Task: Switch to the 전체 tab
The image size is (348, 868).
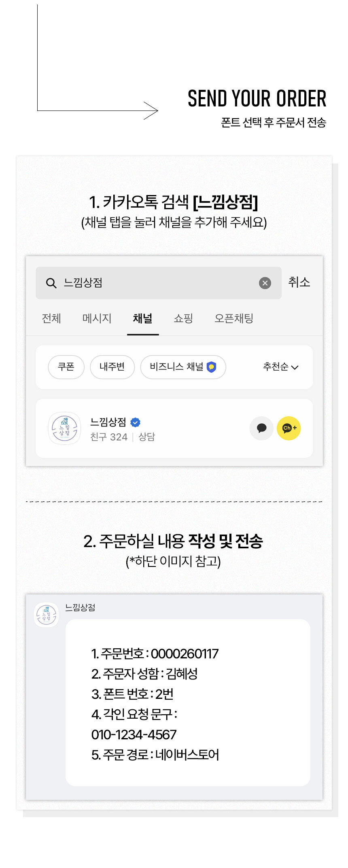Action: click(x=51, y=318)
